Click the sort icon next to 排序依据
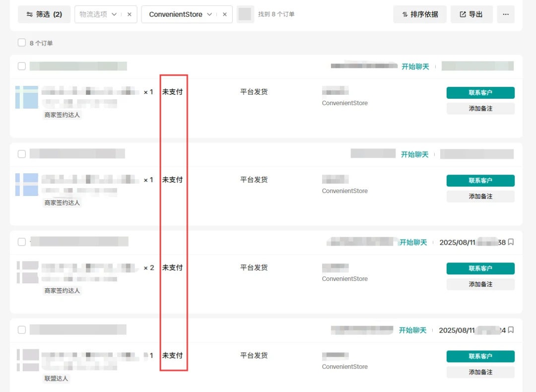536x392 pixels. pyautogui.click(x=405, y=14)
